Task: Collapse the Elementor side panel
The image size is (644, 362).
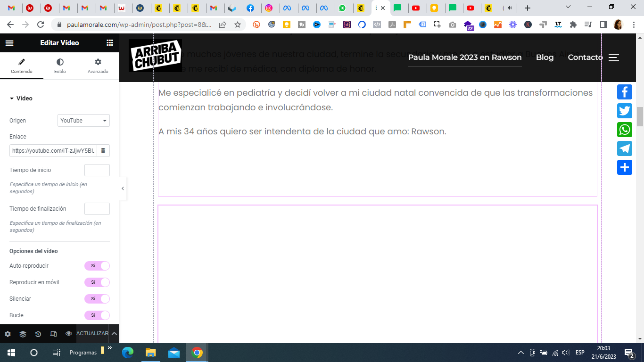Action: click(x=123, y=189)
